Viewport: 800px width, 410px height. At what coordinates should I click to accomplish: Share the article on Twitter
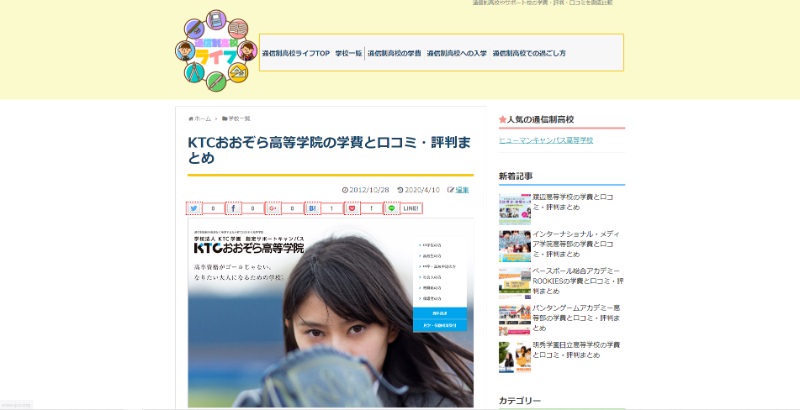point(194,208)
